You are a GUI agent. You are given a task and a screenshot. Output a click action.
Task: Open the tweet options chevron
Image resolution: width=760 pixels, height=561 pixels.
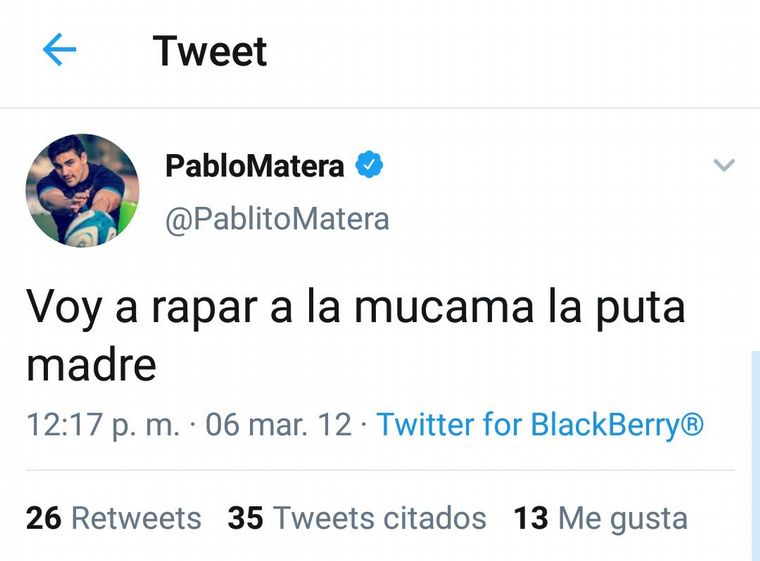724,166
